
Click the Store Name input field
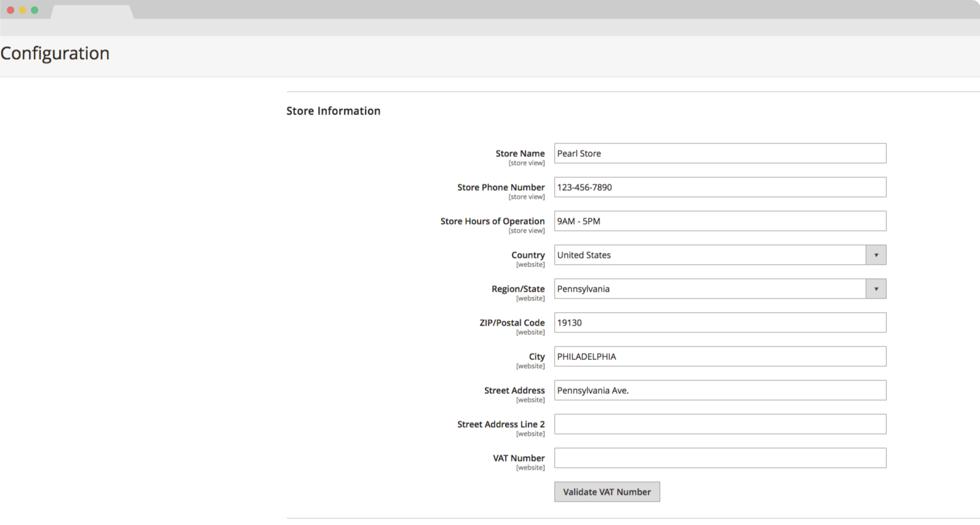(x=720, y=153)
